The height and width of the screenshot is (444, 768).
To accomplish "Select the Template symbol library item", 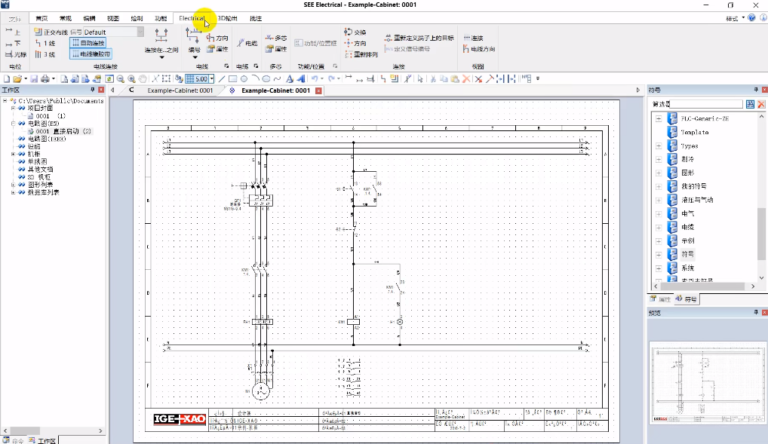I will tap(695, 132).
